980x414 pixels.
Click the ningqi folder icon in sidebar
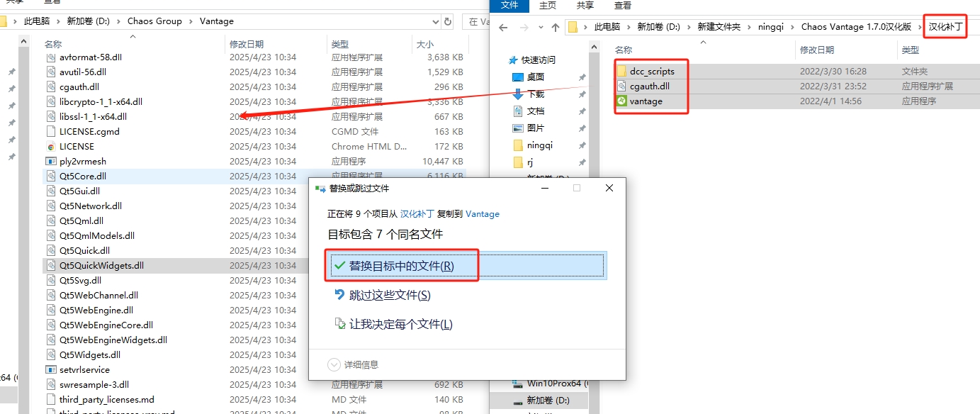pyautogui.click(x=518, y=145)
